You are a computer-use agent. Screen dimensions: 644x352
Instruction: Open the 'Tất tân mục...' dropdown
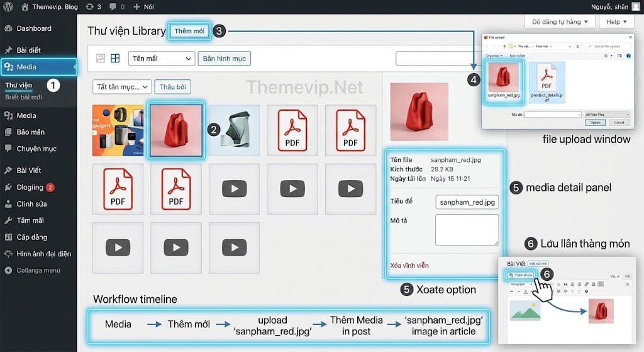pyautogui.click(x=122, y=87)
